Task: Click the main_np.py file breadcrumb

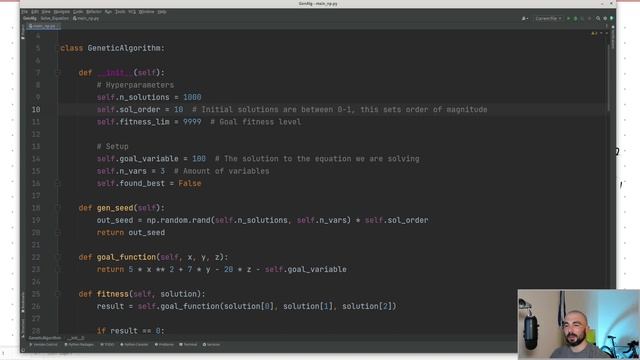Action: click(x=86, y=18)
